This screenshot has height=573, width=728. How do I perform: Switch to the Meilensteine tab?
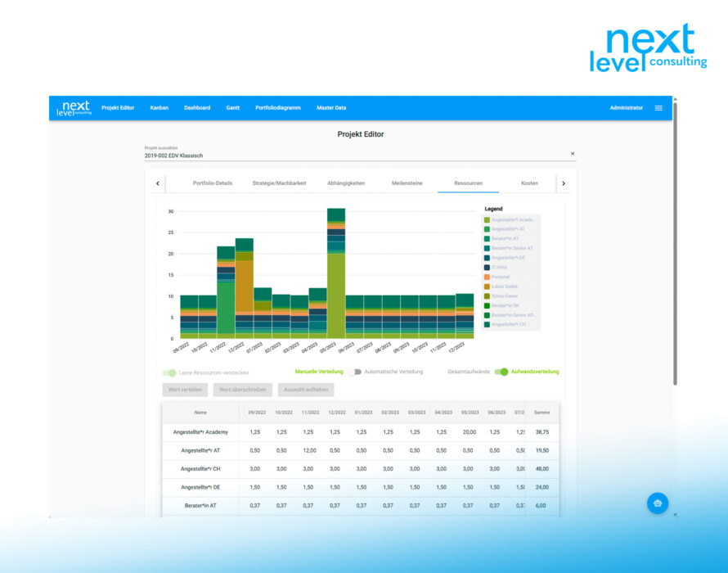tap(407, 183)
